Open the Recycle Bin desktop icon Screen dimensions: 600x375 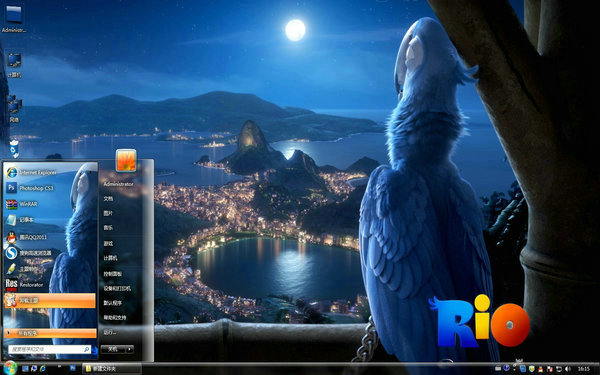point(14,149)
